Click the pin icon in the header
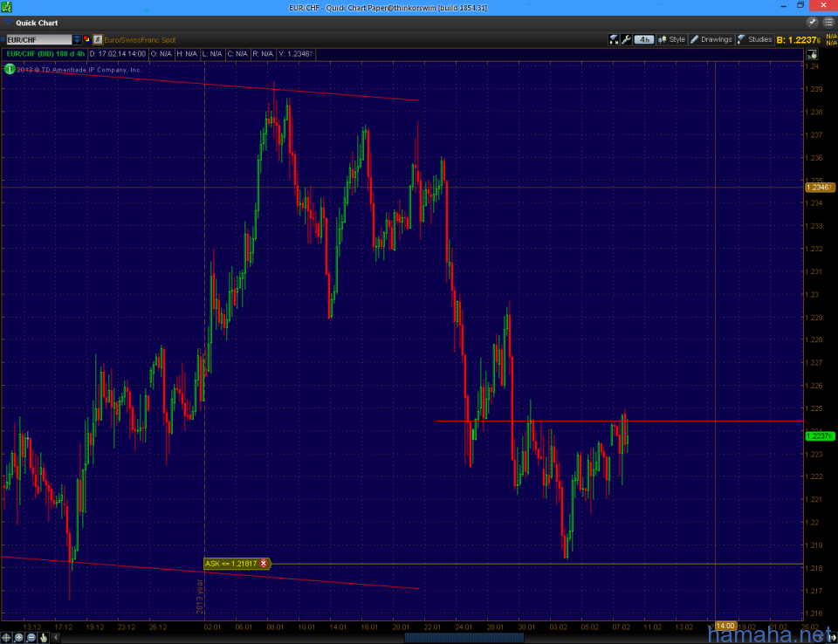838x644 pixels. pyautogui.click(x=813, y=23)
